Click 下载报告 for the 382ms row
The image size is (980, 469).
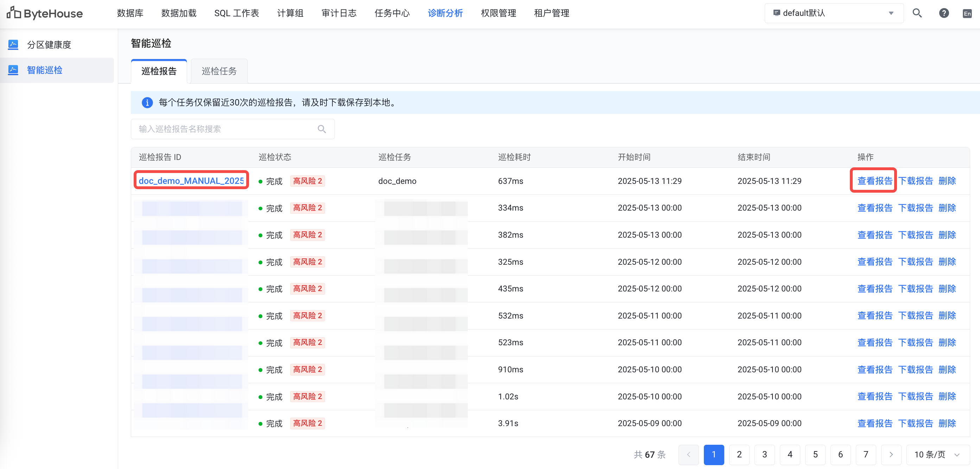tap(915, 235)
